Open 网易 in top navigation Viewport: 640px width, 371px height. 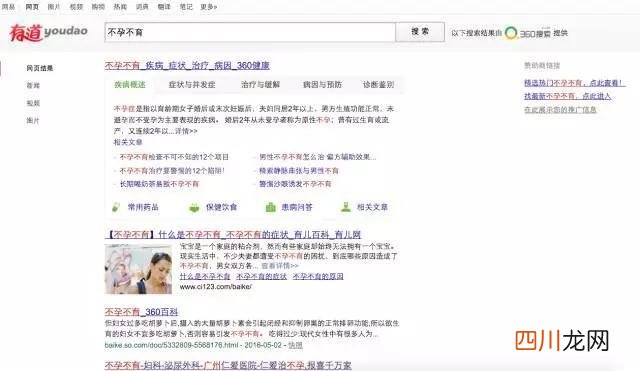click(x=9, y=7)
